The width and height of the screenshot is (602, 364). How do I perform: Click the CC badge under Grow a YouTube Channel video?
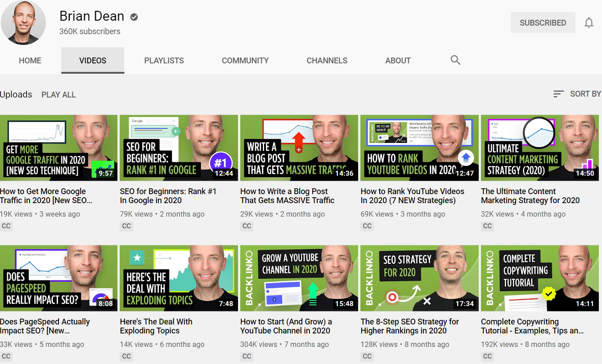(247, 356)
